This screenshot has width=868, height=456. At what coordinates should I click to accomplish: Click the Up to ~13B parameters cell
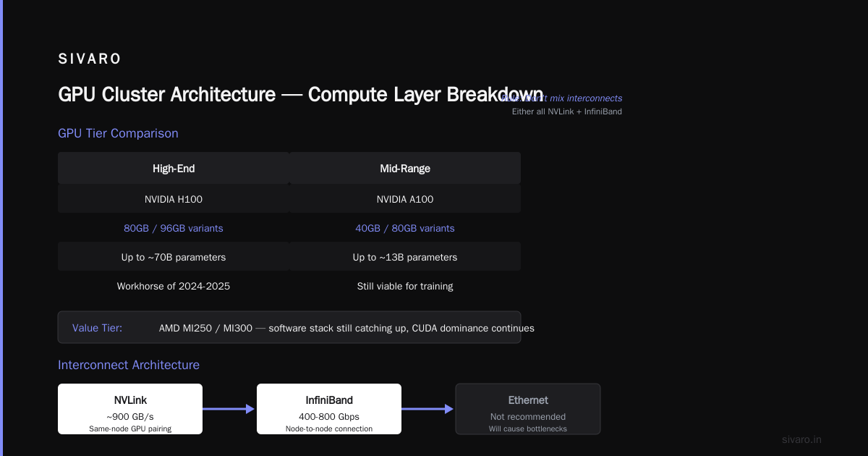(405, 257)
